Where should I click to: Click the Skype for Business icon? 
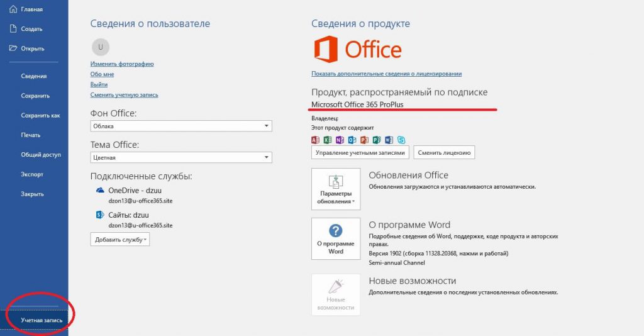pos(401,140)
